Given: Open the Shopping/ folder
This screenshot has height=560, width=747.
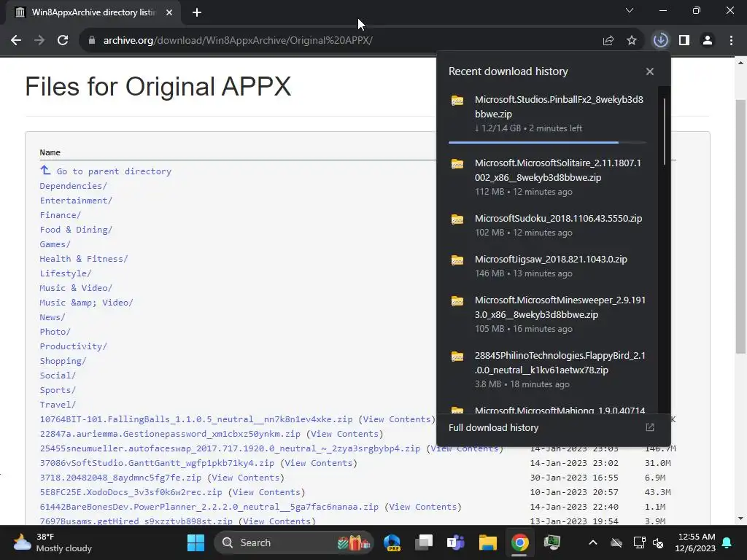Looking at the screenshot, I should 63,361.
